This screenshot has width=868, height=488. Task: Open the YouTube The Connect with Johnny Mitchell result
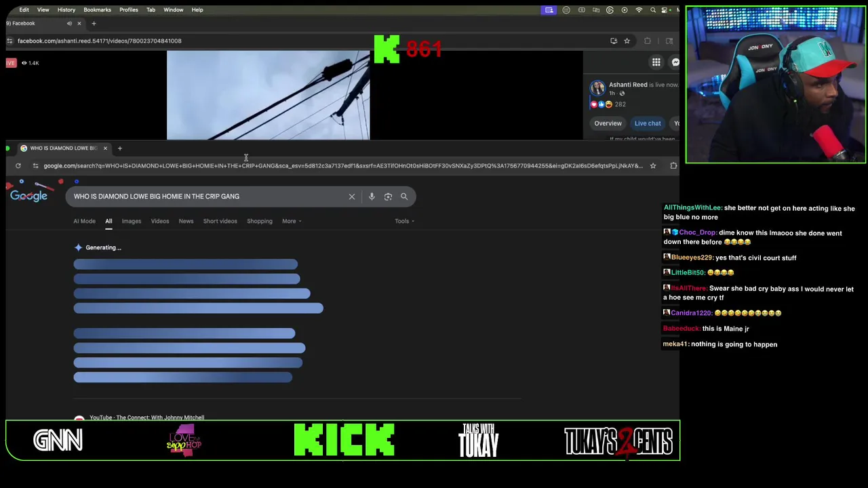146,418
